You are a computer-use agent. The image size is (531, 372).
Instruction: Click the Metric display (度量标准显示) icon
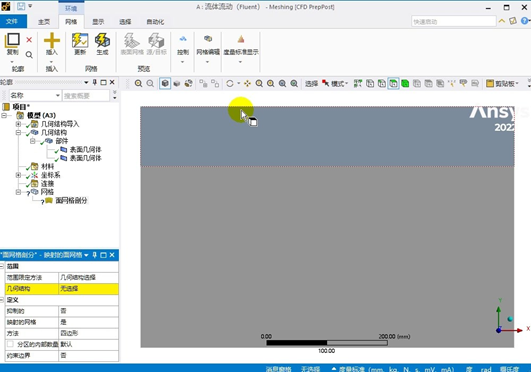pyautogui.click(x=241, y=45)
